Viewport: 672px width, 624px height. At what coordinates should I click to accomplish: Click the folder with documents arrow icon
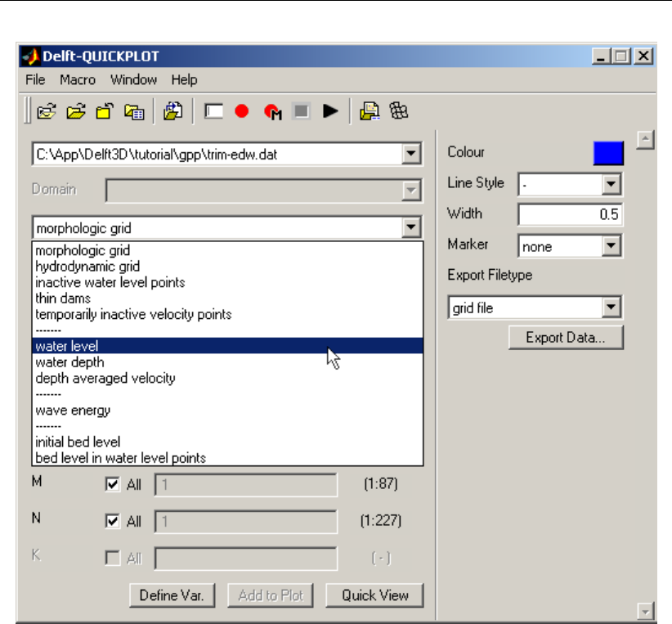coord(173,111)
